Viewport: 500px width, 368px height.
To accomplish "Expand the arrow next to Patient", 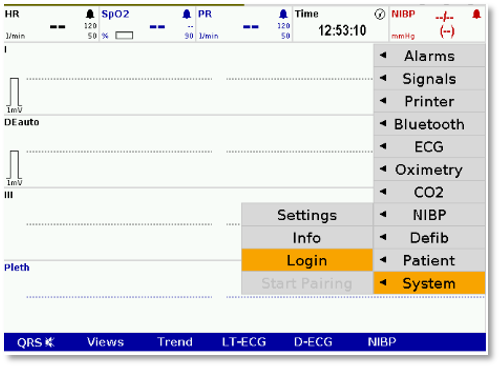I will 383,259.
